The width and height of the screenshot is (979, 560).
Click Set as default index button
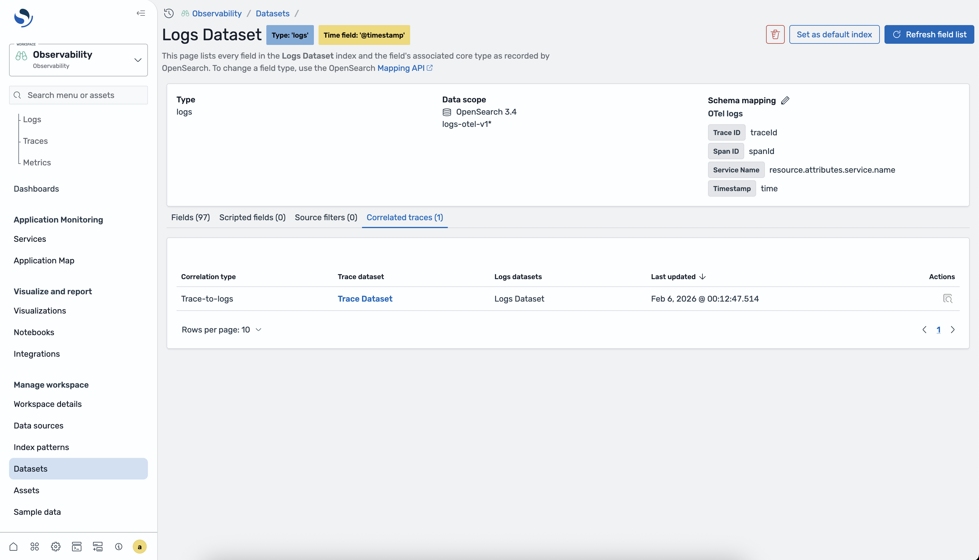coord(834,35)
